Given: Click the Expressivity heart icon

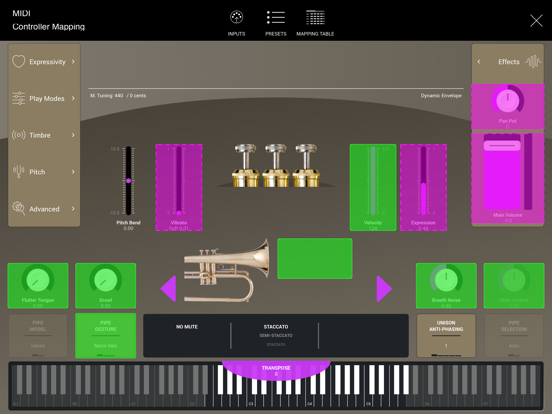Looking at the screenshot, I should click(19, 62).
